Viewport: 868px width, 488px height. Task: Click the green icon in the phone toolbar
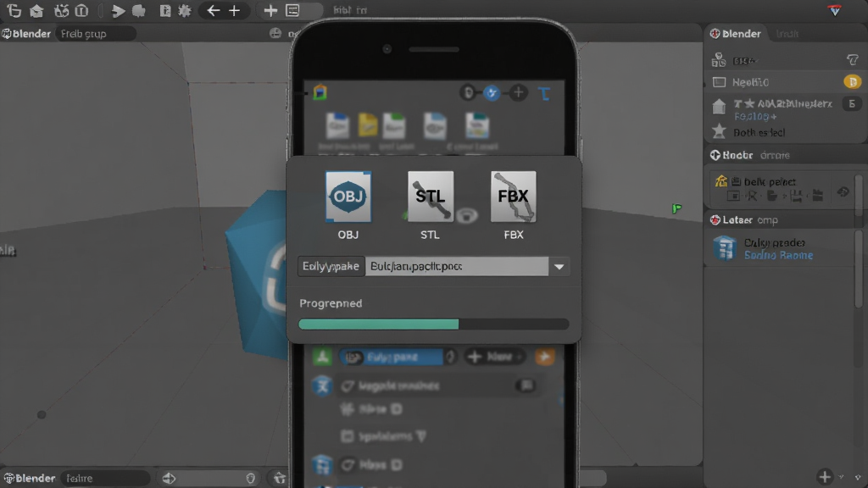coord(322,357)
